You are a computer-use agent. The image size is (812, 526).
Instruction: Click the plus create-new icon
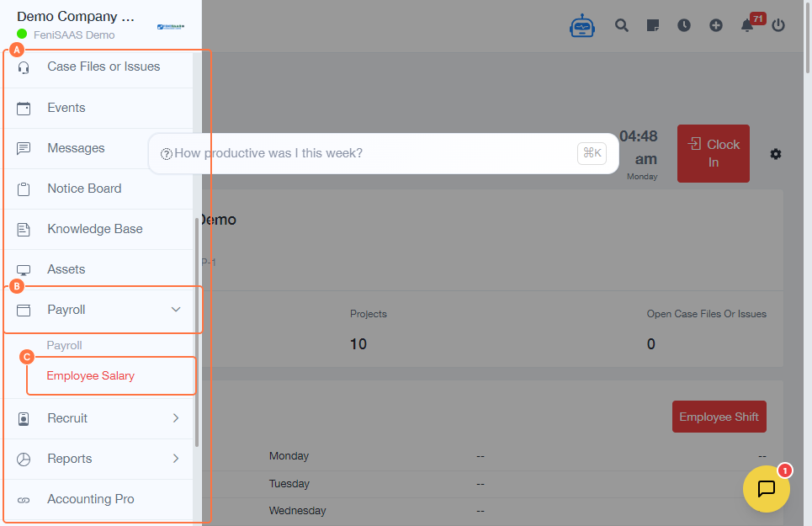coord(715,25)
